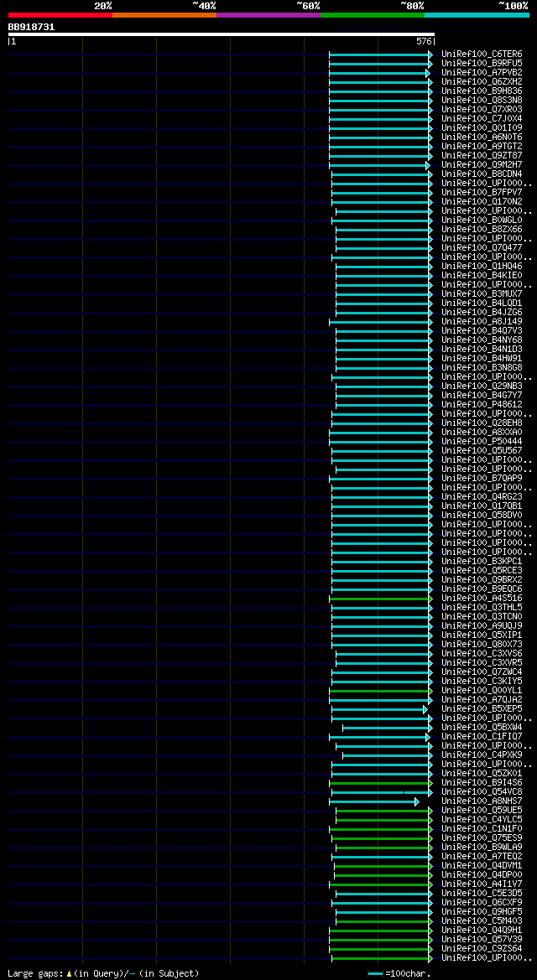Open hit UniRef100_C6TER6
This screenshot has width=537, height=980.
[x=482, y=54]
